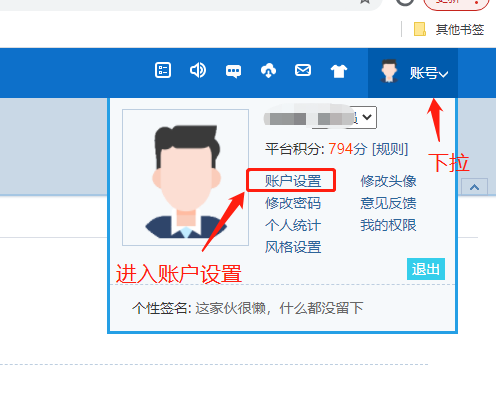Click the small avatar in header

tap(389, 71)
